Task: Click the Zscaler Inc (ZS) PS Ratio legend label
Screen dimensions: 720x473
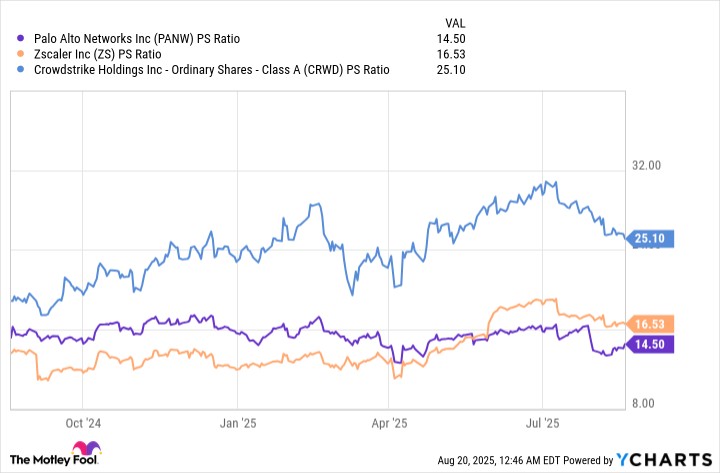Action: 98,54
